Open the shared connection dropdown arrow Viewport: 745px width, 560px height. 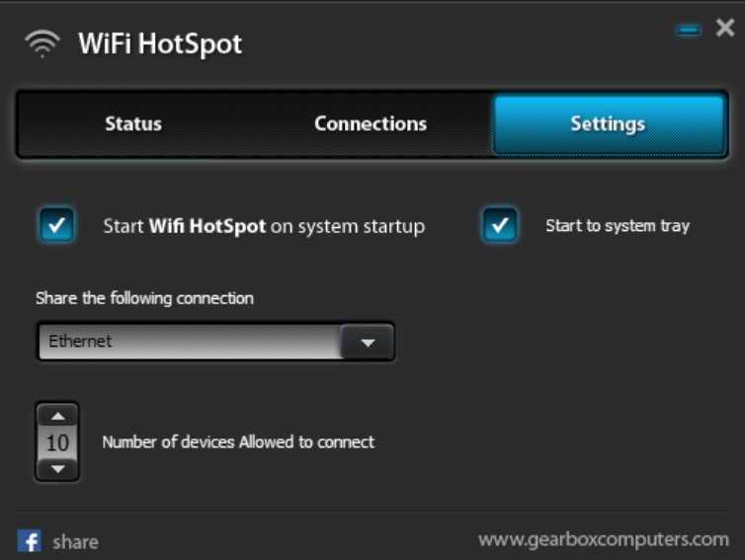pos(368,342)
